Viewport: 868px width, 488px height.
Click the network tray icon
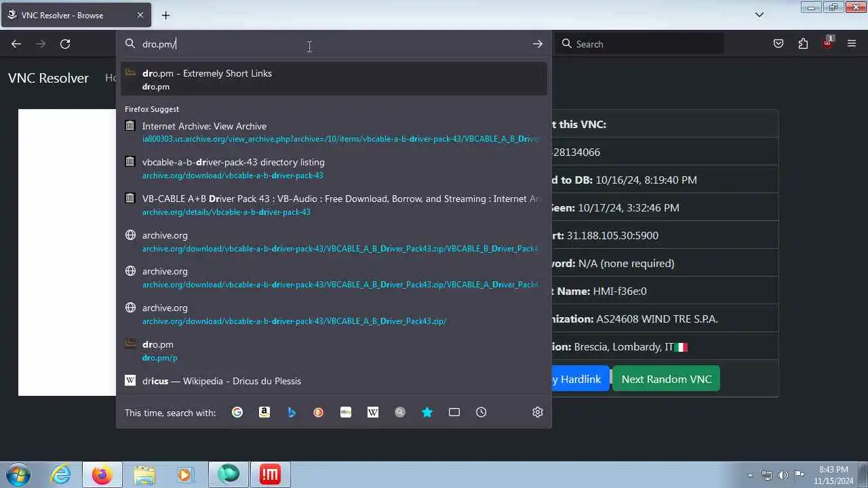[x=767, y=475]
